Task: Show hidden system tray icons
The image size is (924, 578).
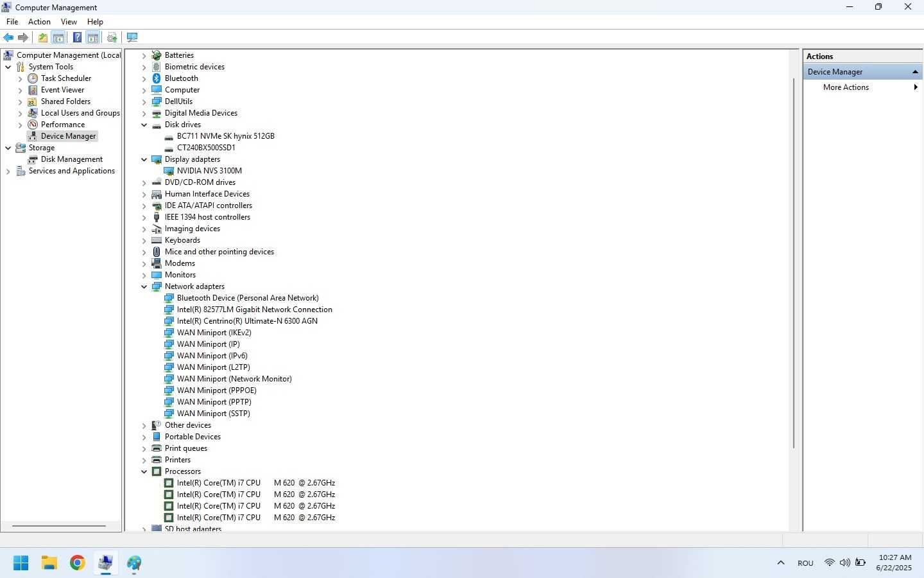Action: (781, 563)
